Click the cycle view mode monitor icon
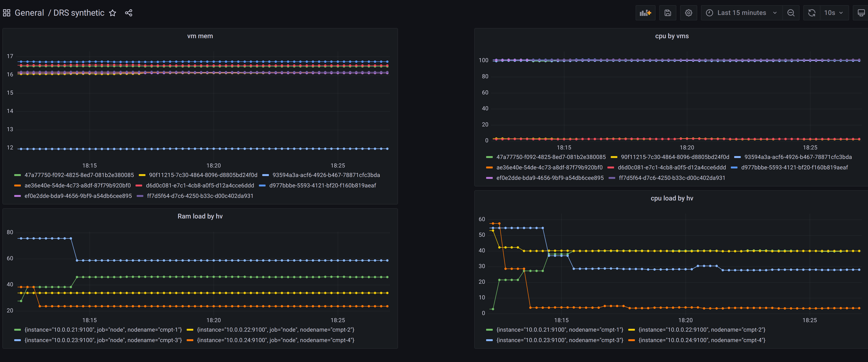The height and width of the screenshot is (362, 868). pyautogui.click(x=861, y=13)
